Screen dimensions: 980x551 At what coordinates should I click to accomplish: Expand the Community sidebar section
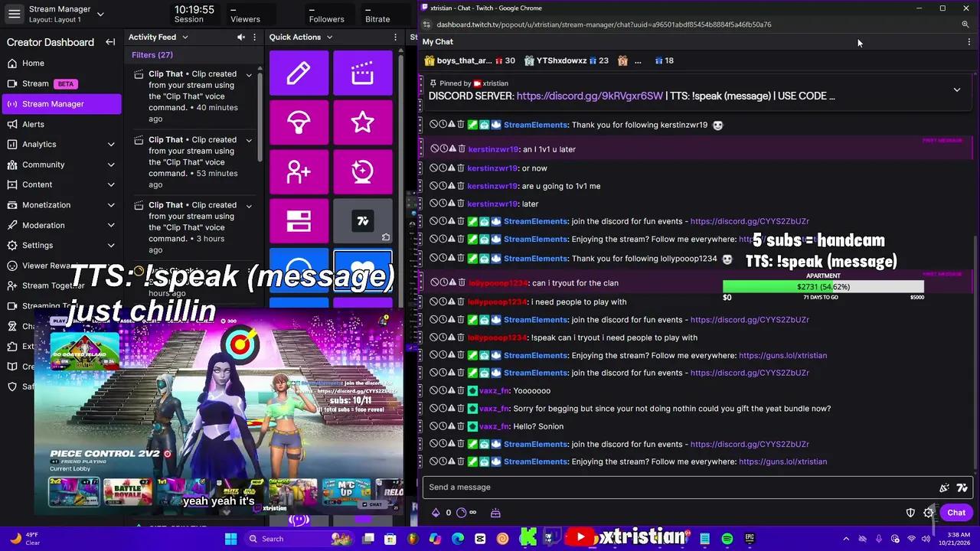(111, 165)
